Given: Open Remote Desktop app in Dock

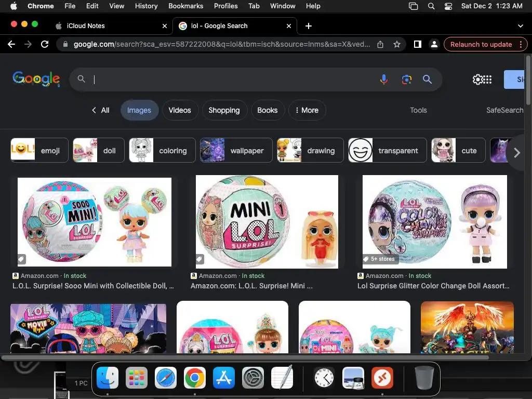Looking at the screenshot, I should pos(382,378).
